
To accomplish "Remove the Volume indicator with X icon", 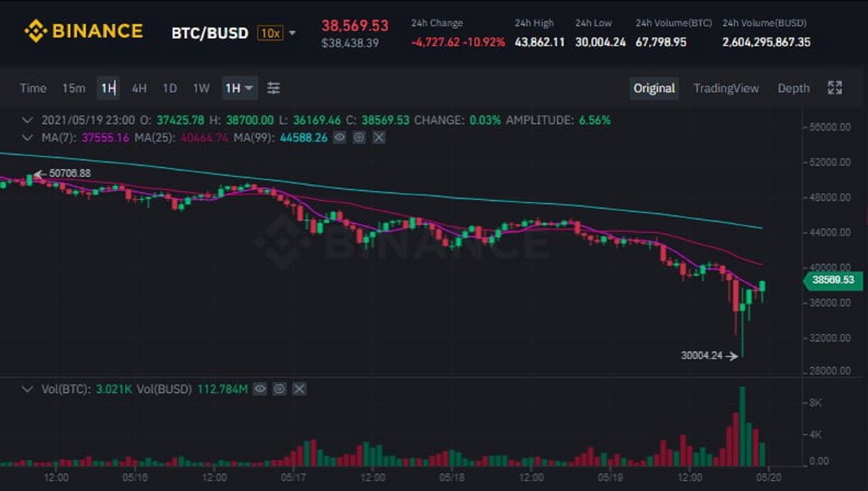I will pyautogui.click(x=299, y=389).
